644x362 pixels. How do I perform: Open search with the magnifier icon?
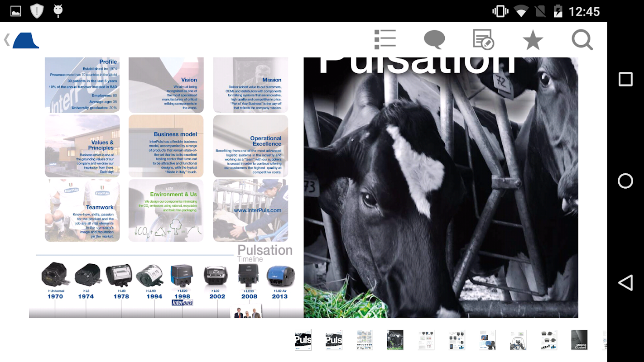click(582, 40)
